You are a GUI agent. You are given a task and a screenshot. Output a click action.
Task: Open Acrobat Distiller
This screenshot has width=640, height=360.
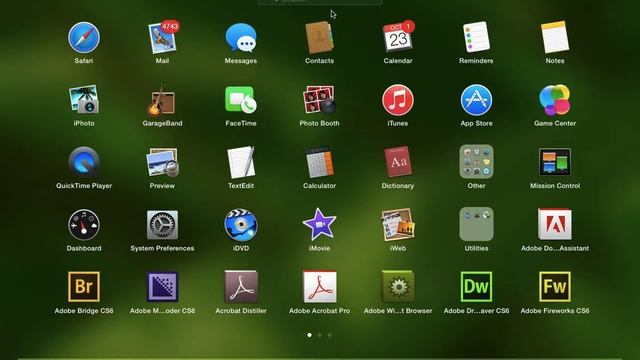pos(241,287)
